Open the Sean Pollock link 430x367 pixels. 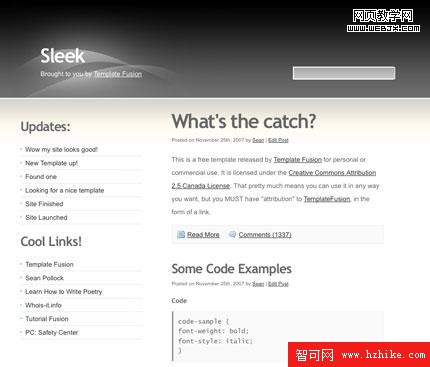point(44,278)
